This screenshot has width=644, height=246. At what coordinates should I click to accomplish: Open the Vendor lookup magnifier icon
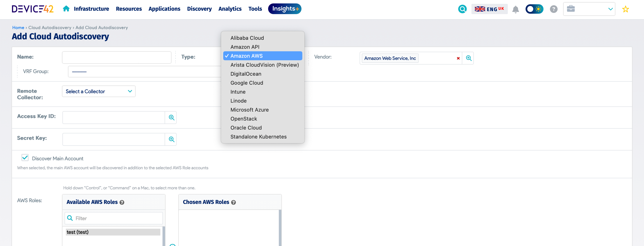[468, 58]
